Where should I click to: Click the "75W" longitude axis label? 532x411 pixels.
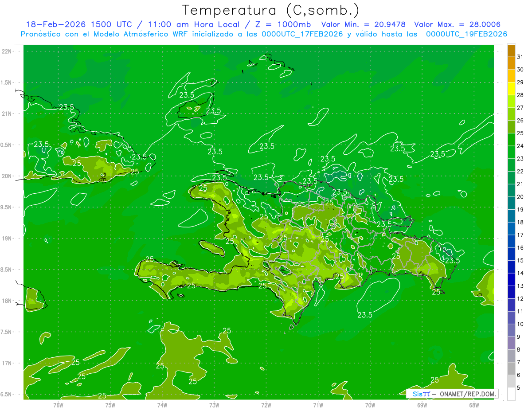pos(110,405)
